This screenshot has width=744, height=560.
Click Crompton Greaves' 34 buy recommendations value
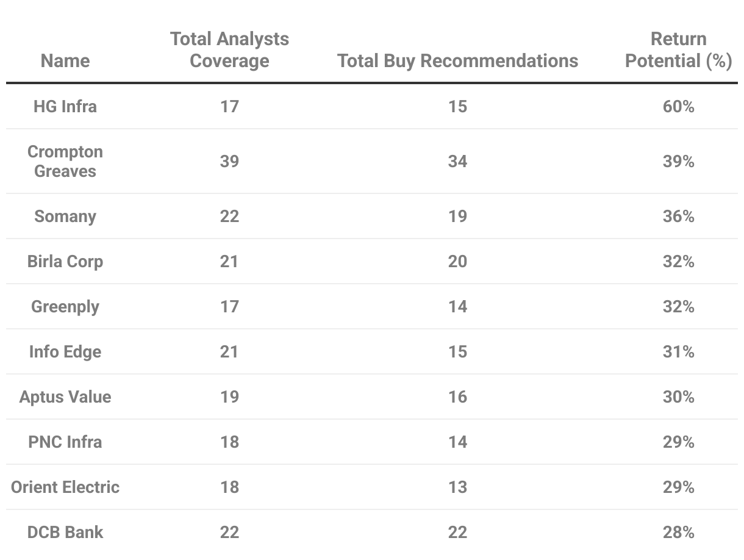point(457,162)
